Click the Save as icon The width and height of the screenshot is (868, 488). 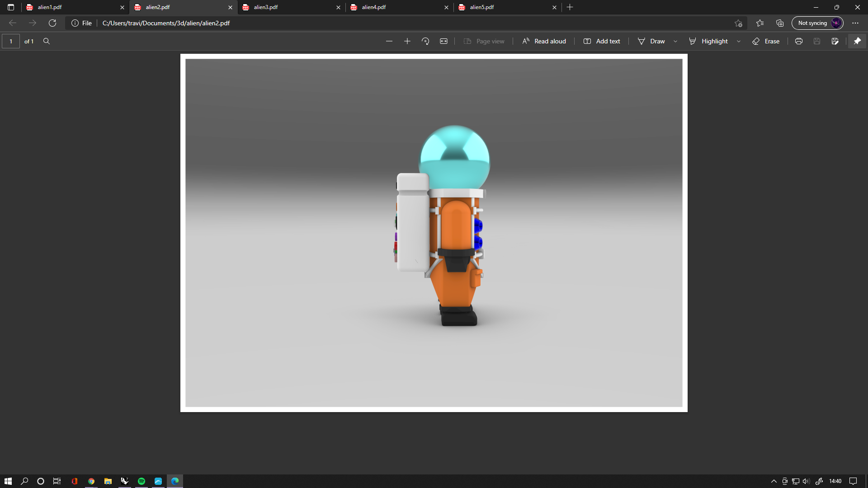coord(835,41)
